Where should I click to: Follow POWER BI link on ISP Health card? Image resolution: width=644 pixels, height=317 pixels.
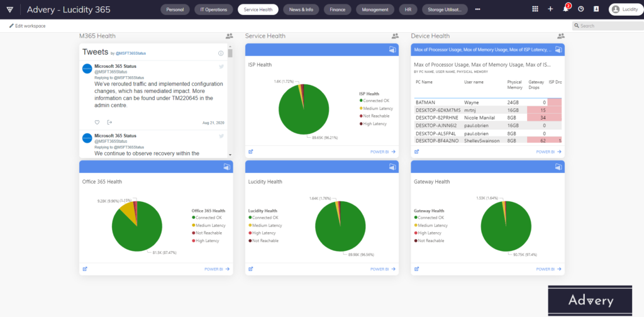click(383, 152)
